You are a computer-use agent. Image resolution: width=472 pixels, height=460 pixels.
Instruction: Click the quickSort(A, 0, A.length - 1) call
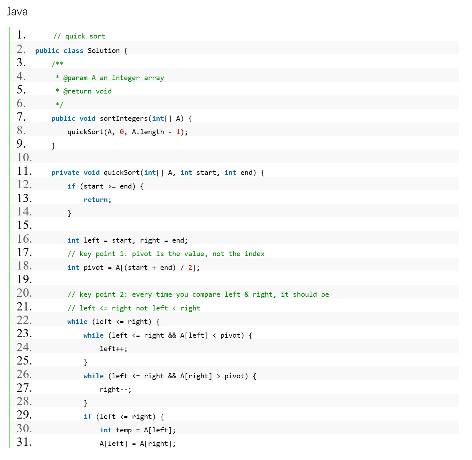click(127, 132)
